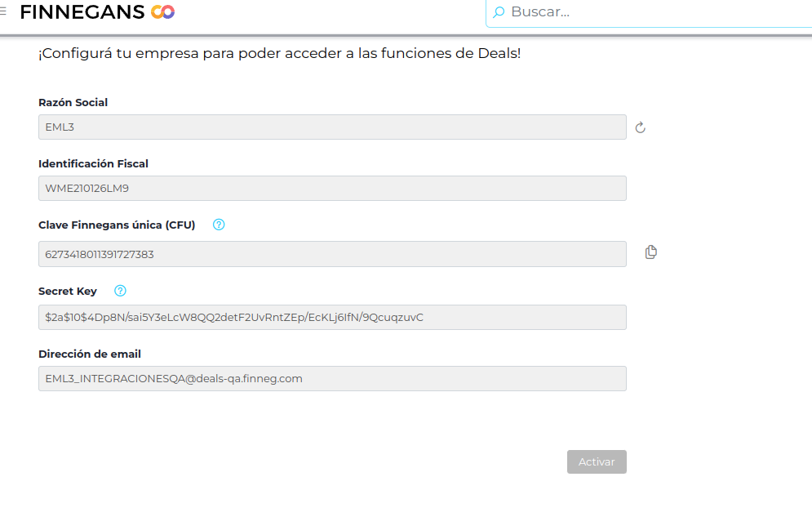Click the Secret Key label text
The height and width of the screenshot is (517, 812).
(68, 292)
